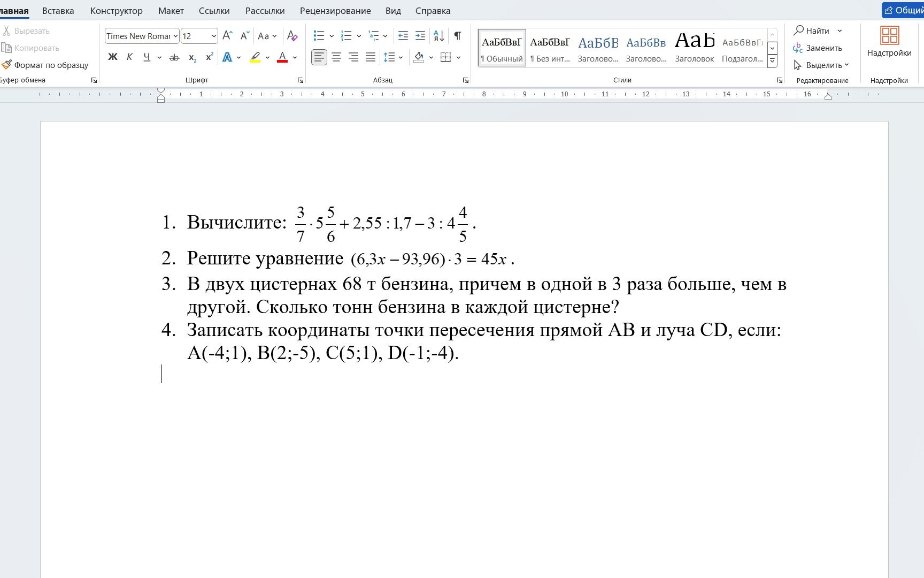Viewport: 924px width, 578px height.
Task: Click the Общий доступ share button
Action: click(x=903, y=10)
